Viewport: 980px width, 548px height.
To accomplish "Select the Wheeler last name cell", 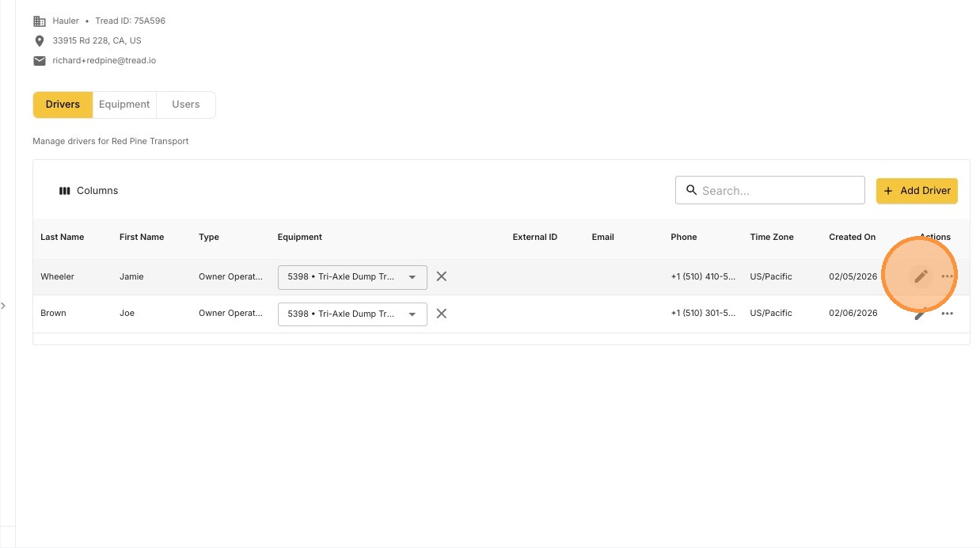I will click(58, 276).
